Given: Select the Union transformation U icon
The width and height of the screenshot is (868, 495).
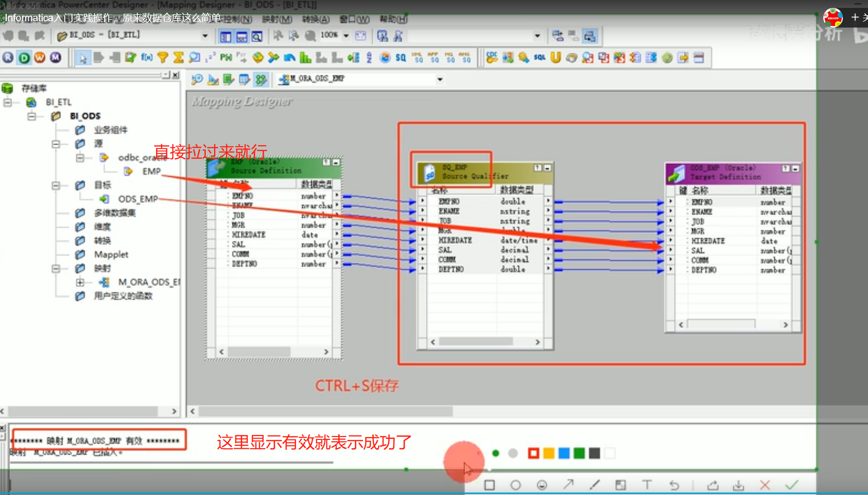Looking at the screenshot, I should [555, 58].
